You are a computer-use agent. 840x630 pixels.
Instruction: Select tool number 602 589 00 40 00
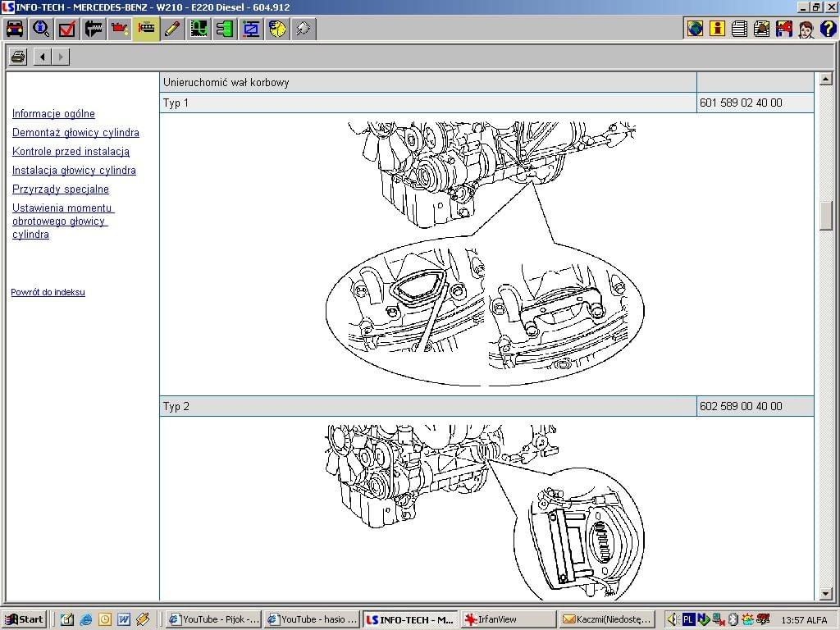tap(741, 406)
